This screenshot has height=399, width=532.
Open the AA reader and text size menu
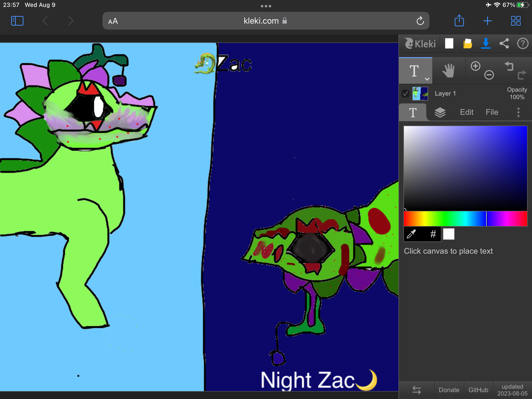113,21
